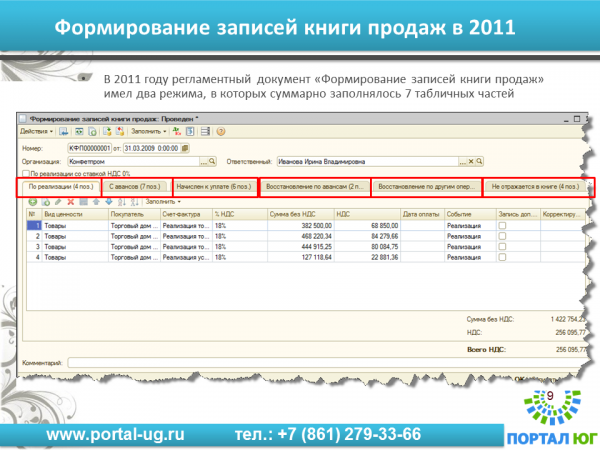Screen dimensions: 600x450
Task: Tick Запись доп. checkbox in row 2
Action: coord(502,236)
